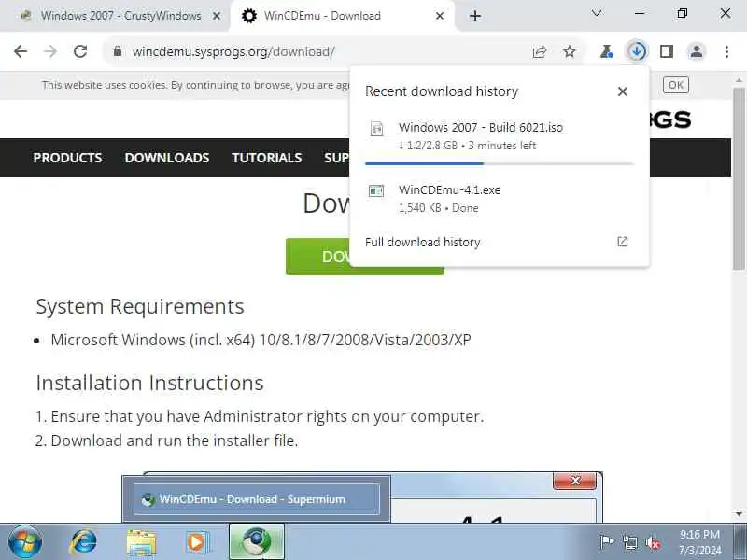Screen dimensions: 747x560
Task: Click the forward navigation arrow
Action: pos(50,51)
